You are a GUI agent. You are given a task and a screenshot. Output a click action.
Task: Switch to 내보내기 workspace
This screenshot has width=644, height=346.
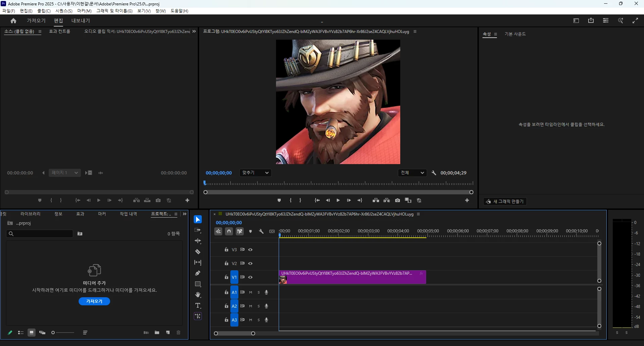click(81, 21)
